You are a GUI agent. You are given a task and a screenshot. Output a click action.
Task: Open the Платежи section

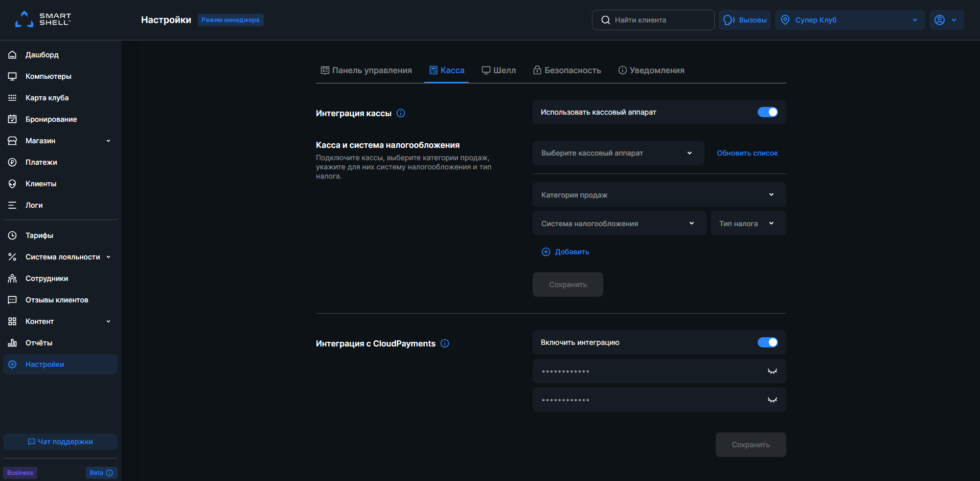(43, 162)
